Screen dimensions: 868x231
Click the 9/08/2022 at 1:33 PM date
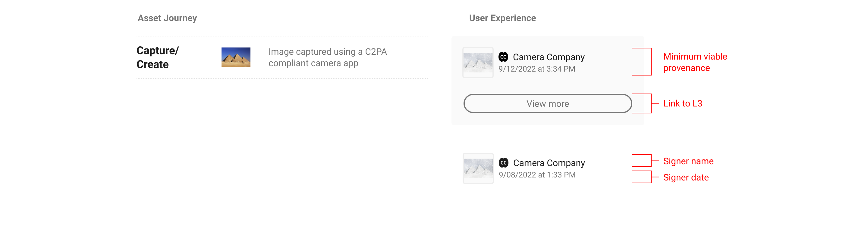click(537, 175)
